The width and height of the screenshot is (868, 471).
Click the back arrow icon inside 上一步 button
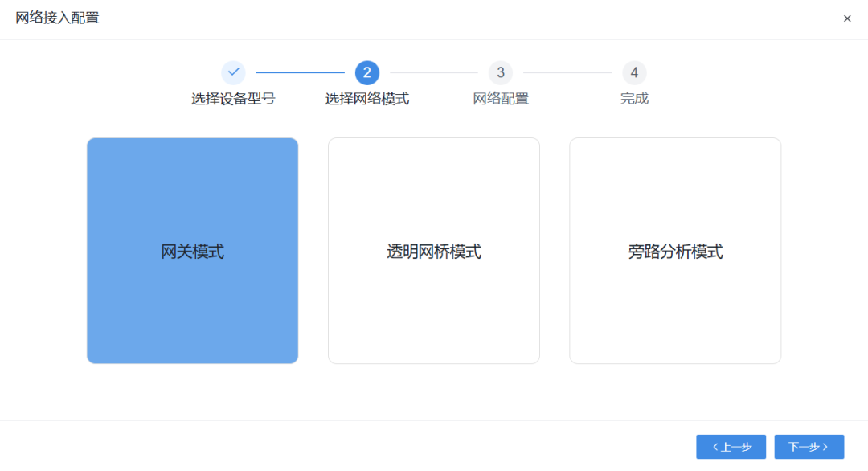click(x=714, y=447)
